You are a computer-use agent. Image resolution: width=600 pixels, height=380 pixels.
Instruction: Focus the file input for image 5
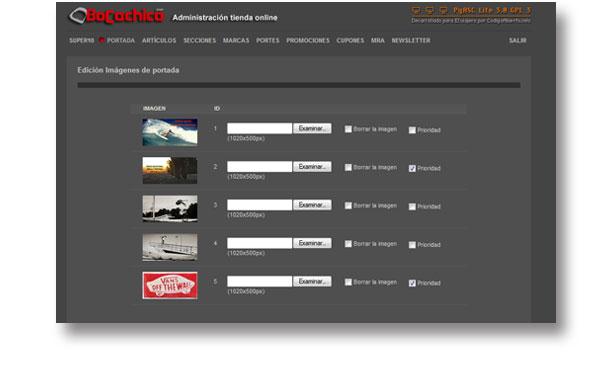pyautogui.click(x=259, y=282)
